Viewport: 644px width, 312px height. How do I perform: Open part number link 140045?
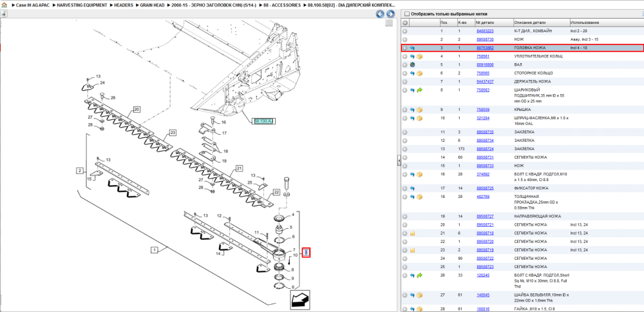click(x=482, y=295)
